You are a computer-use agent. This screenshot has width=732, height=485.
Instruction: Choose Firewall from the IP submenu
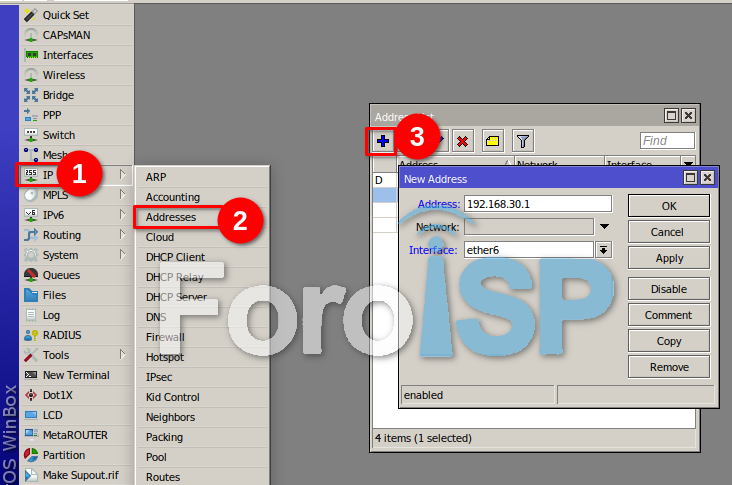click(165, 337)
